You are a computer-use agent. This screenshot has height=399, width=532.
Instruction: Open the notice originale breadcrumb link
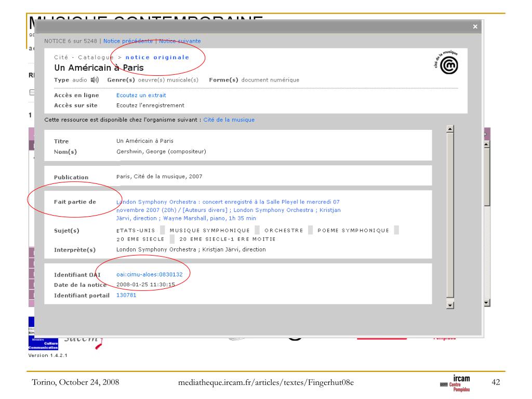click(157, 57)
